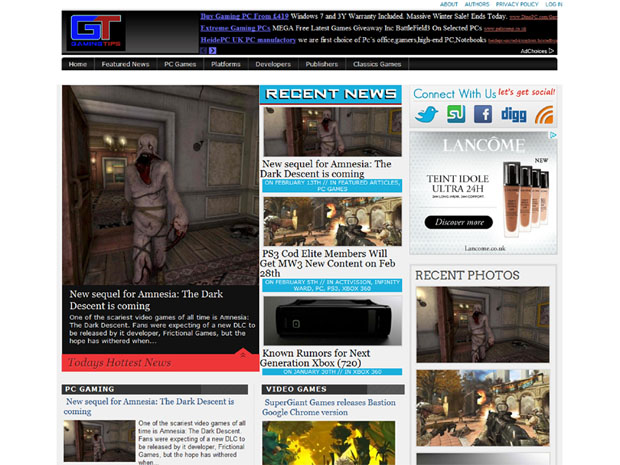
Task: Open the PC Games menu item
Action: click(180, 64)
